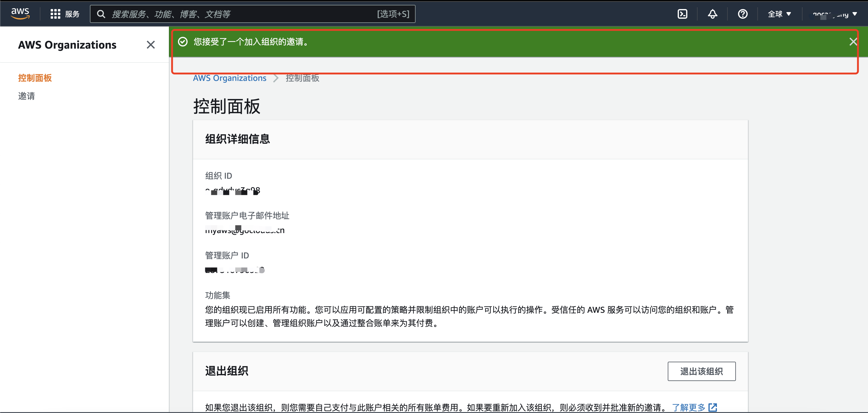Search services in the top search box
The height and width of the screenshot is (413, 868).
click(253, 14)
